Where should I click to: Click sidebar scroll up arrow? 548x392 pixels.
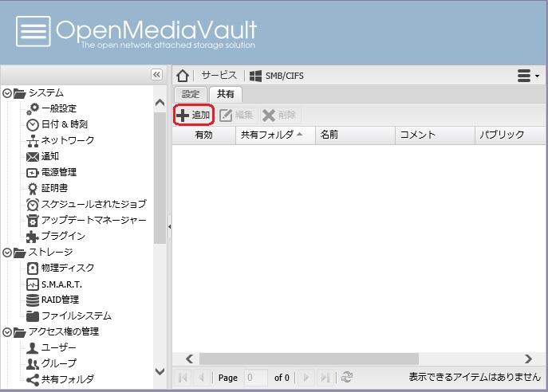pos(160,103)
